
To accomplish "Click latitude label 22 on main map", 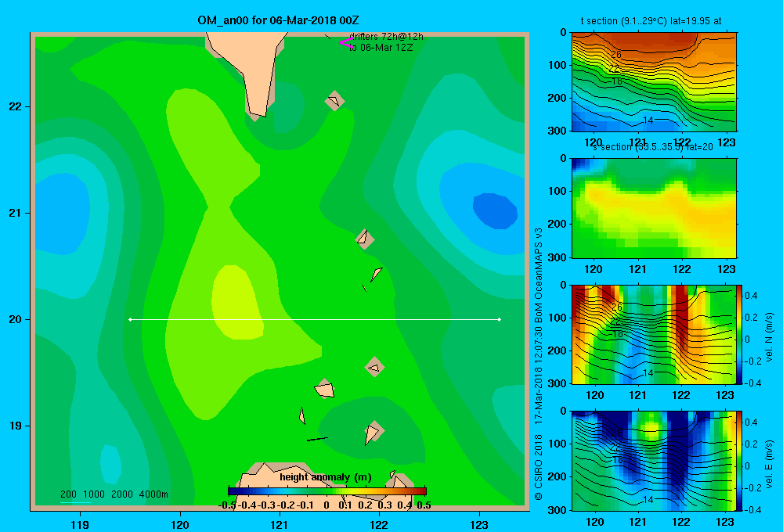I will pyautogui.click(x=16, y=106).
